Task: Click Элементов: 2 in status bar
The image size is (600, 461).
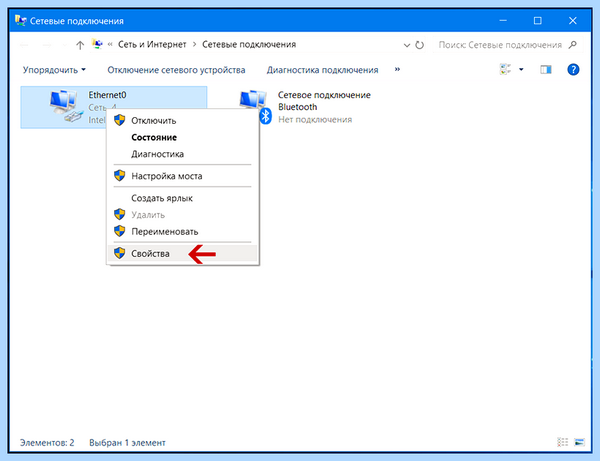Action: click(47, 443)
